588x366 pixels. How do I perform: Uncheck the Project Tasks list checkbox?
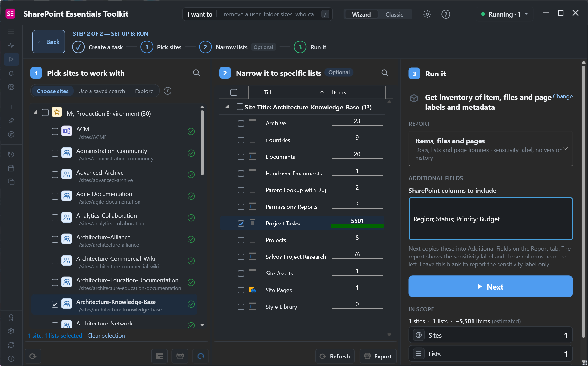241,224
